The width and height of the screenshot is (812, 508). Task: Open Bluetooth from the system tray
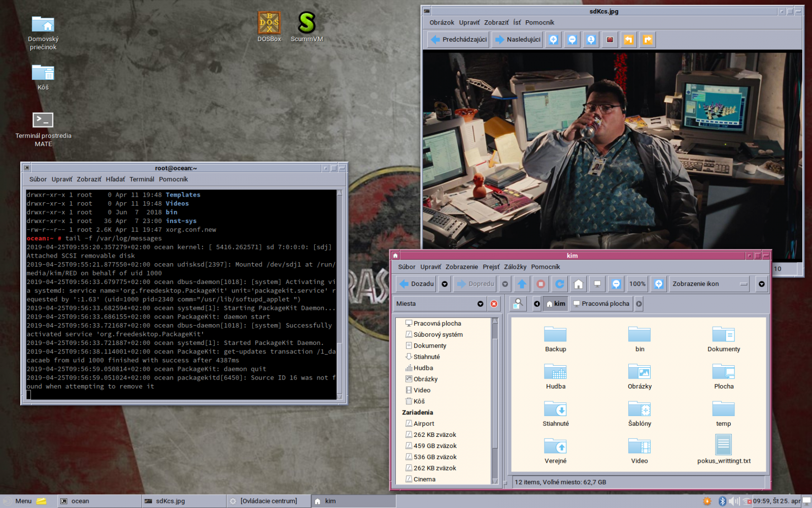[723, 501]
